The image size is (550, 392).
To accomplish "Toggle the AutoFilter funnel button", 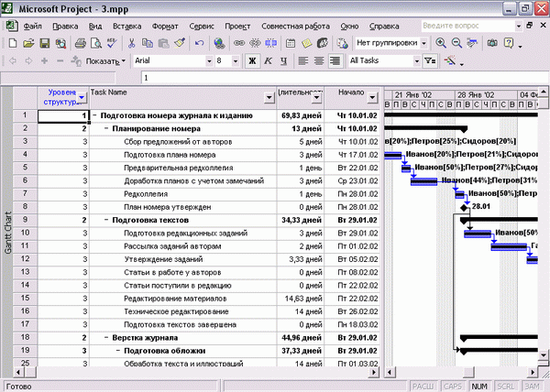I will [430, 61].
